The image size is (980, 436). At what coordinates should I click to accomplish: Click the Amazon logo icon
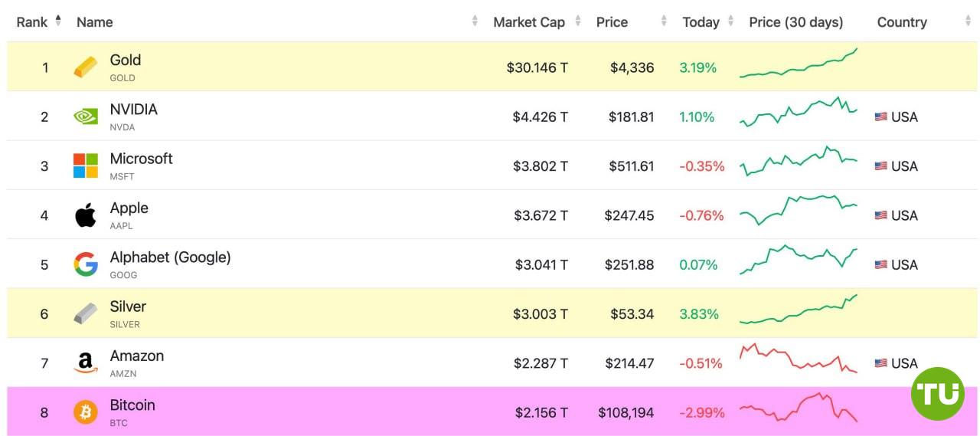86,363
